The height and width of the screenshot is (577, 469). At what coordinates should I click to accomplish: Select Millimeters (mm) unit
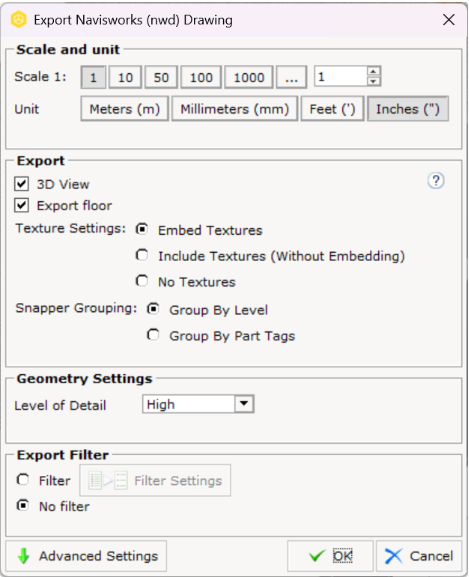coord(235,109)
